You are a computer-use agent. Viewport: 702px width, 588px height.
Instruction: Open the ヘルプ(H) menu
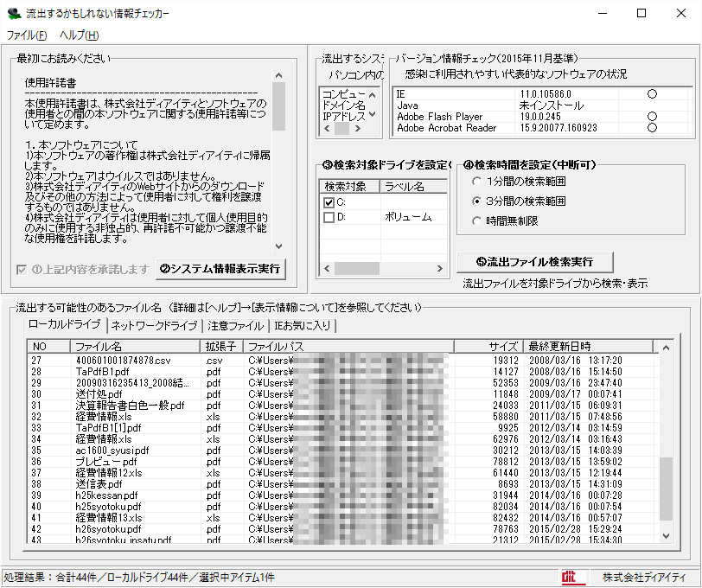click(x=79, y=35)
